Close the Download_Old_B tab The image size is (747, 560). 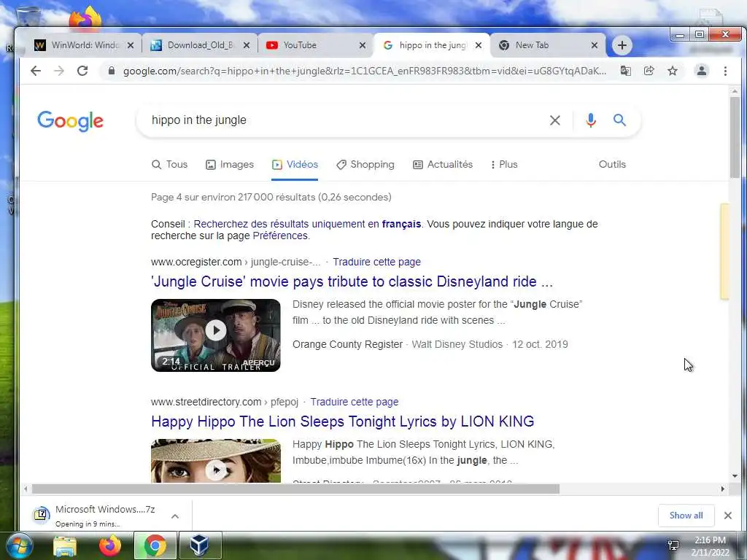point(247,45)
